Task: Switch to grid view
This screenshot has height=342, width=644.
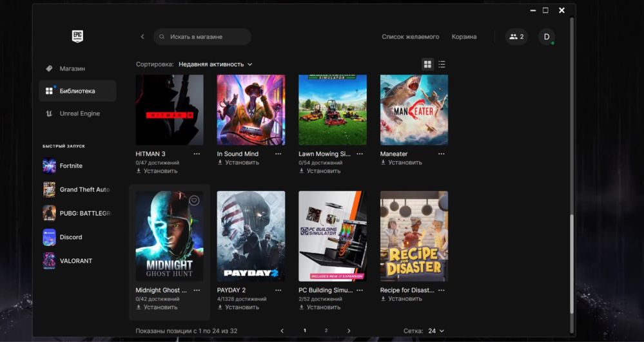Action: [x=427, y=64]
